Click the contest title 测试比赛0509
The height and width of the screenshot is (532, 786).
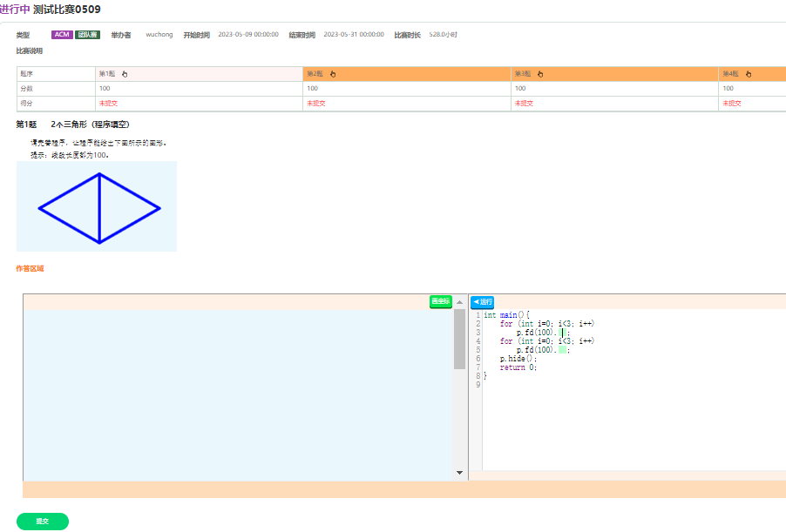point(67,9)
